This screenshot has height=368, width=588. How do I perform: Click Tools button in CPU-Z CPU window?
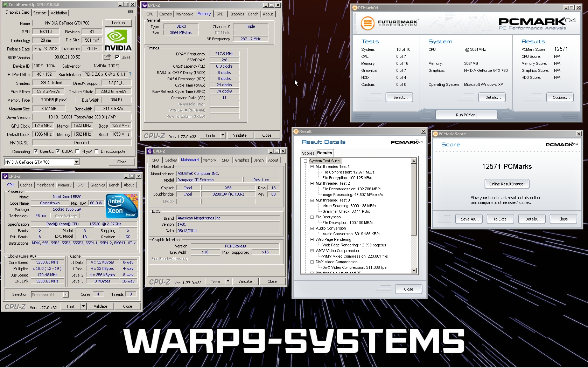tap(71, 306)
